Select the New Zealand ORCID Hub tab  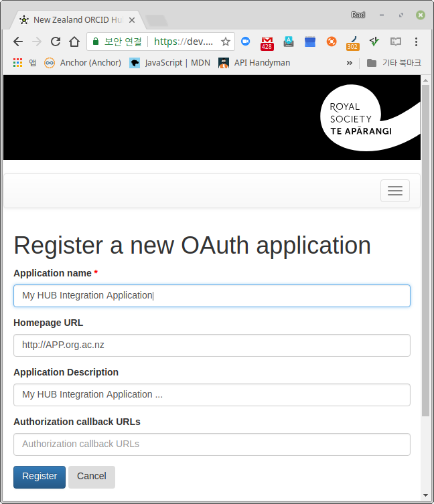coord(78,20)
